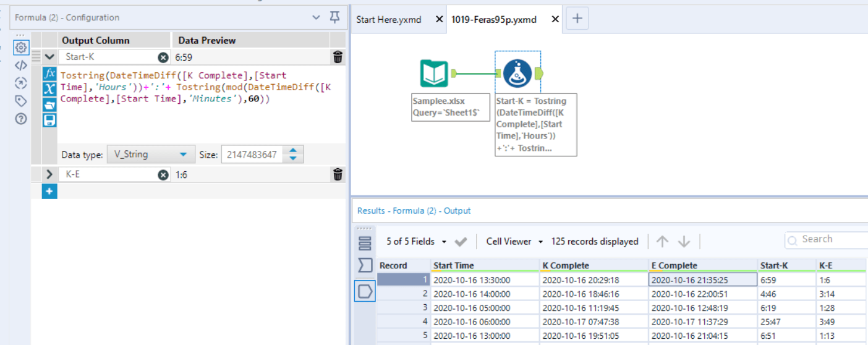
Task: Open the Configuration gear icon in sidebar
Action: click(x=21, y=47)
